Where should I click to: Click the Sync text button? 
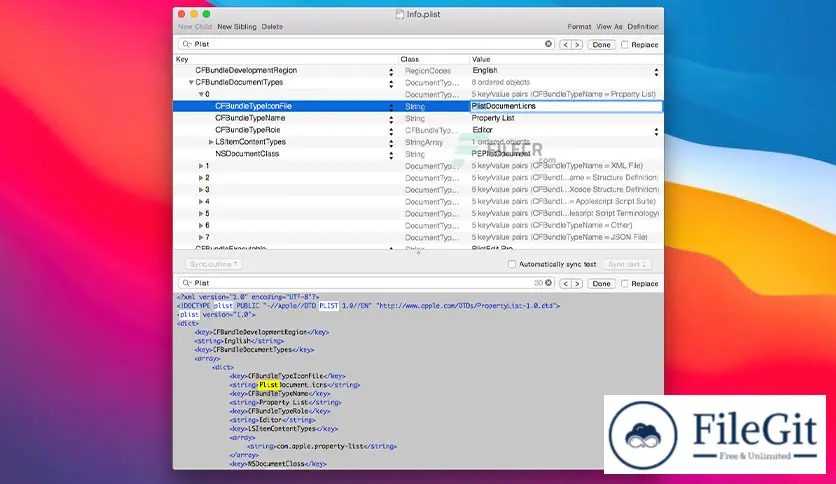tap(627, 264)
